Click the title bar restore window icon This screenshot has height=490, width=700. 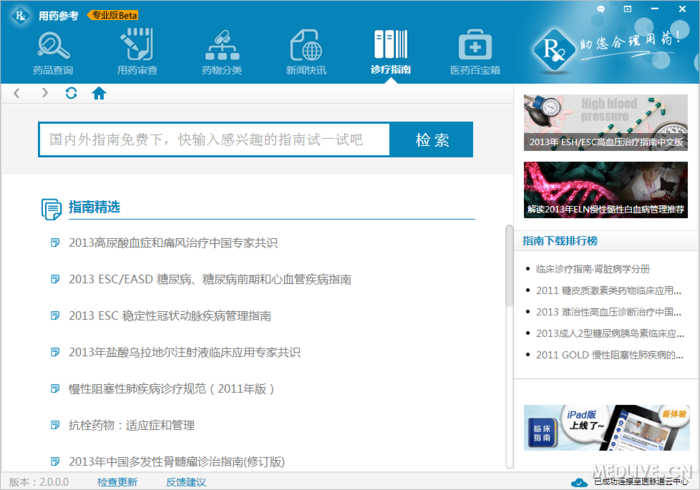(627, 9)
